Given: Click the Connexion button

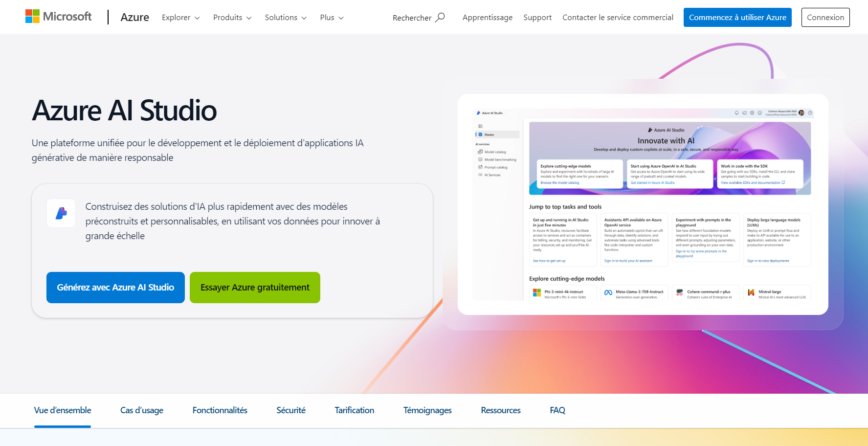Looking at the screenshot, I should pos(825,18).
